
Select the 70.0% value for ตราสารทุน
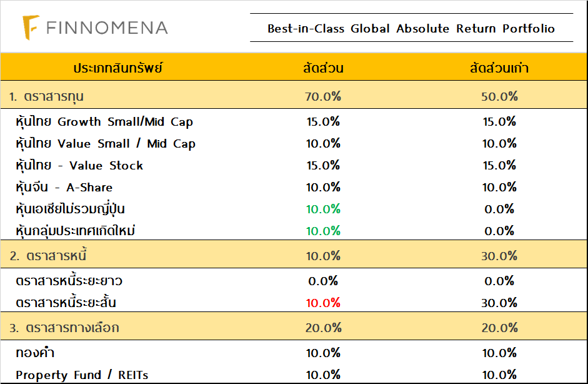click(x=323, y=97)
